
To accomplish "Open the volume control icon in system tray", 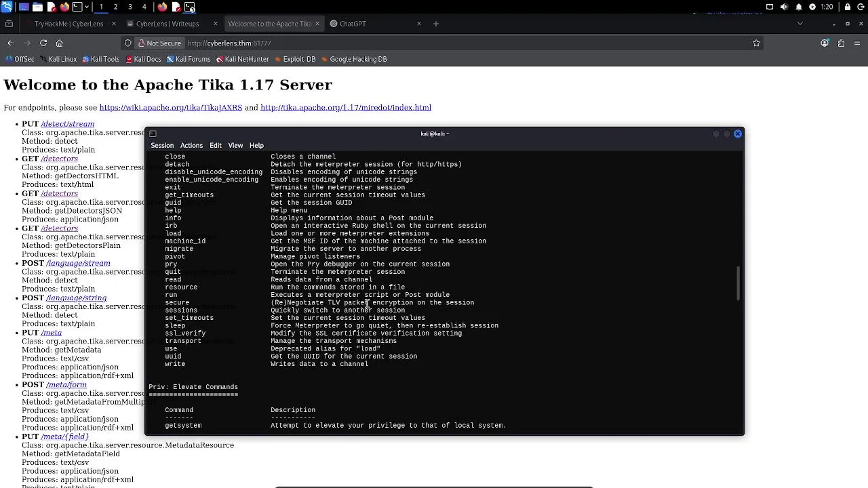I will tap(784, 7).
